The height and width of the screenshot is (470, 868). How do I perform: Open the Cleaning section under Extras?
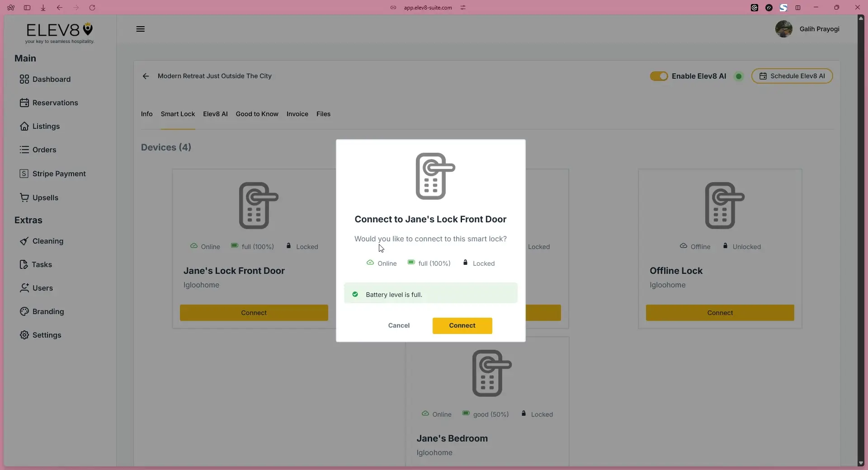click(x=47, y=241)
